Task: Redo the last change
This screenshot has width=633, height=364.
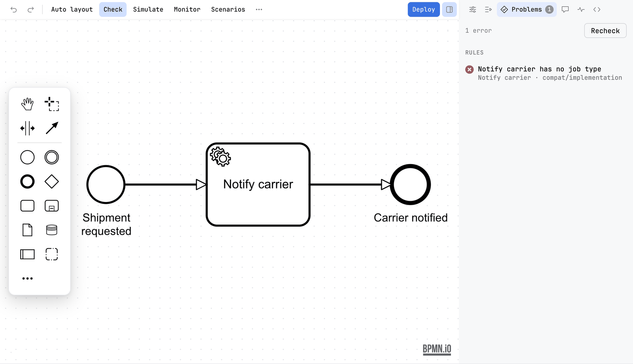Action: (x=30, y=9)
